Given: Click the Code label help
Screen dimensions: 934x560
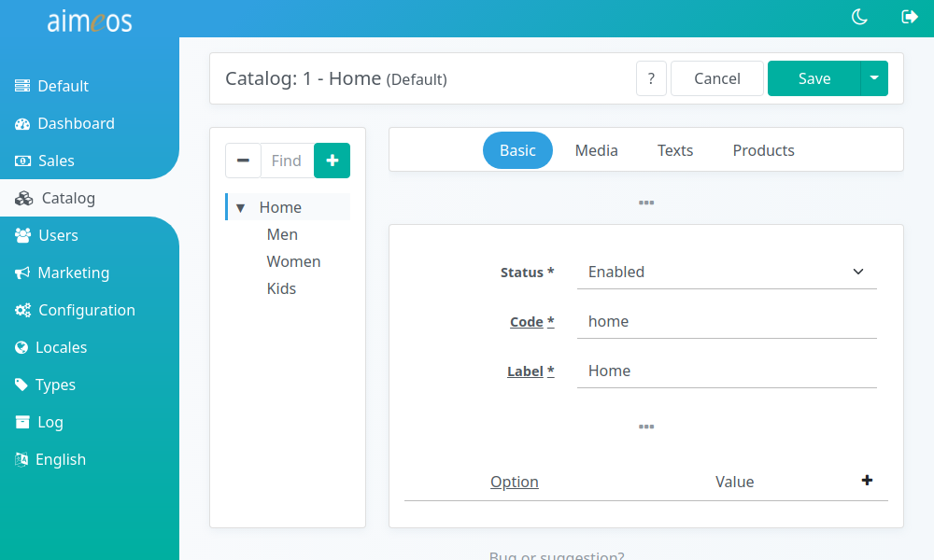Looking at the screenshot, I should [x=532, y=322].
